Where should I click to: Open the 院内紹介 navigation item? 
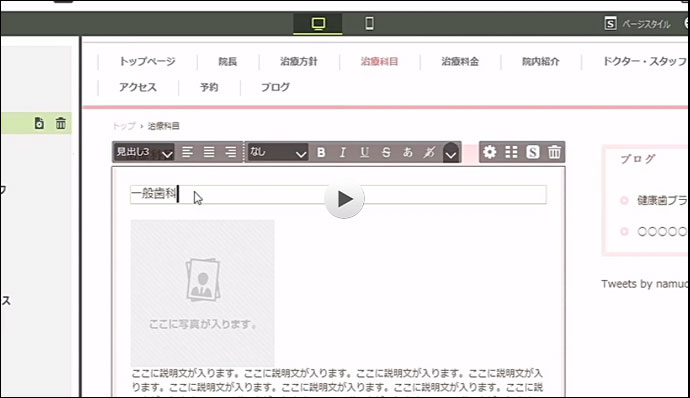[541, 61]
